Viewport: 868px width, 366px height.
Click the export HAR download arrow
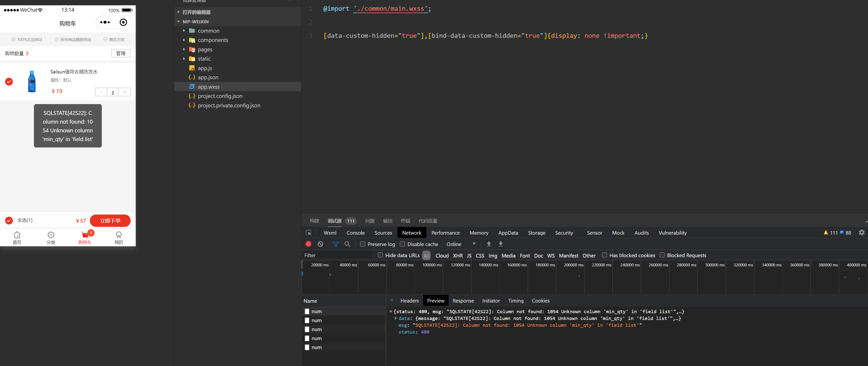(x=501, y=244)
